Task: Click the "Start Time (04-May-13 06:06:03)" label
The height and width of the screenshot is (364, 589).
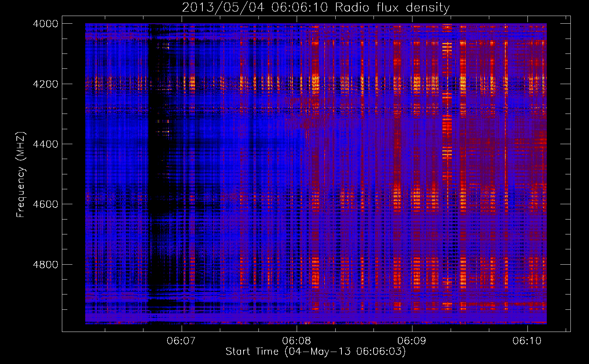Action: [x=316, y=352]
